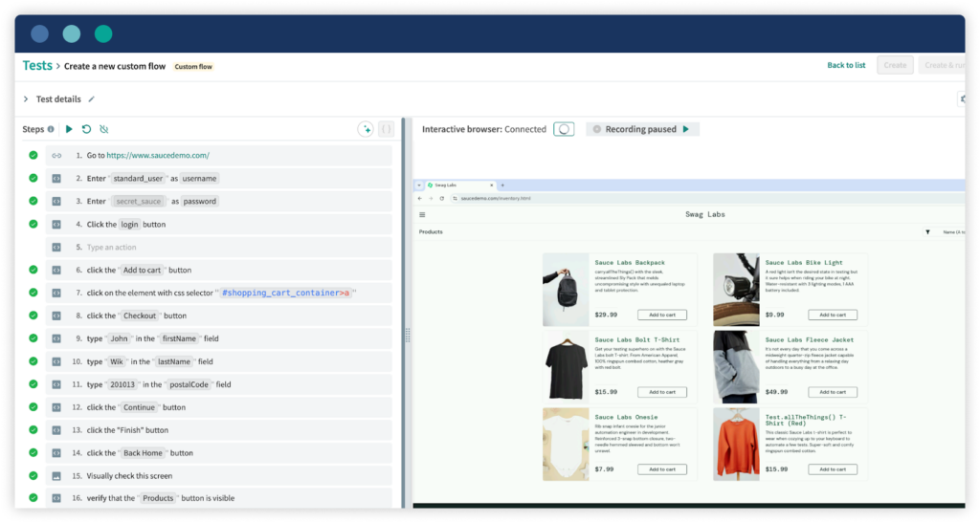The height and width of the screenshot is (523, 980).
Task: Click the code icon on step 8 Checkout
Action: click(x=56, y=316)
